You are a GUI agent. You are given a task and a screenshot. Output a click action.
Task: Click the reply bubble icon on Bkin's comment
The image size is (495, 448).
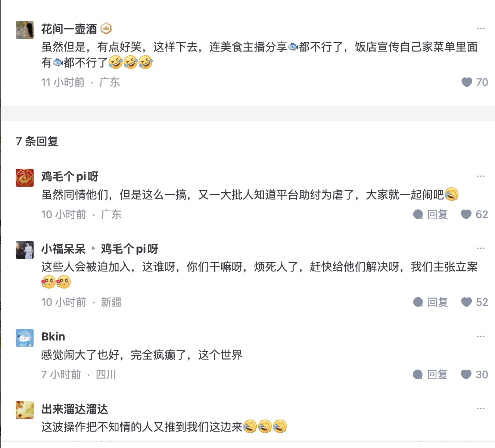pos(418,374)
